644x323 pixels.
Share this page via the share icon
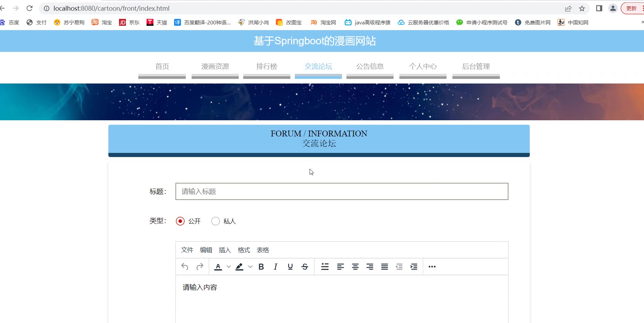568,8
